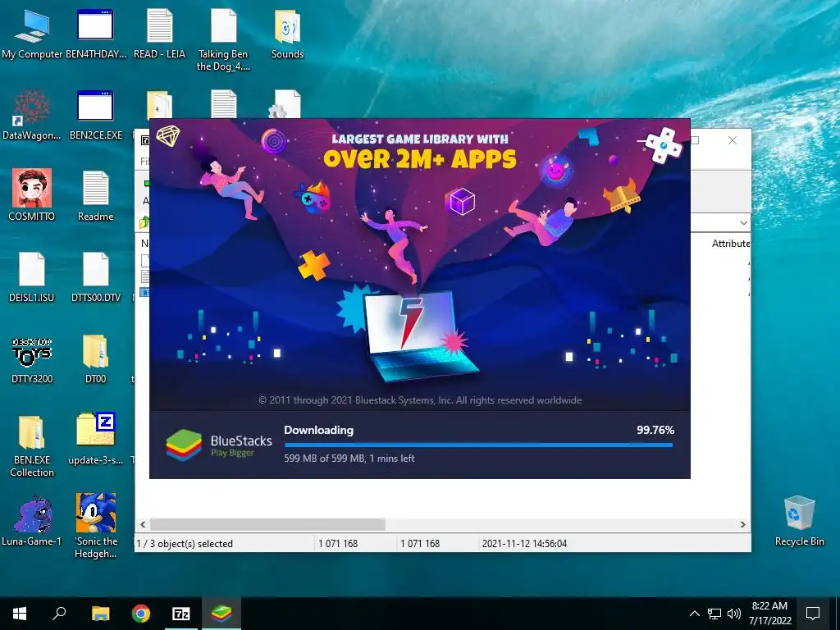
Task: Select the update-3-s zip archive icon
Action: (95, 440)
